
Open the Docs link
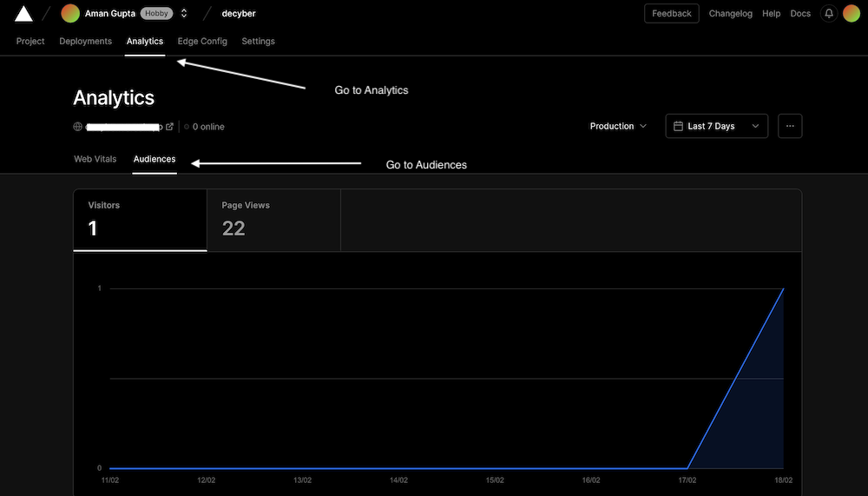pyautogui.click(x=800, y=14)
